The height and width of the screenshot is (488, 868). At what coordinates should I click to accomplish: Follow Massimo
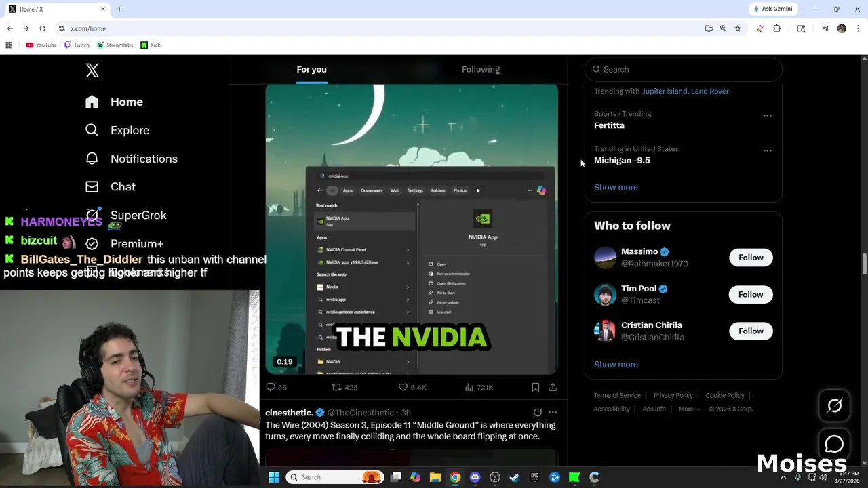pyautogui.click(x=751, y=258)
